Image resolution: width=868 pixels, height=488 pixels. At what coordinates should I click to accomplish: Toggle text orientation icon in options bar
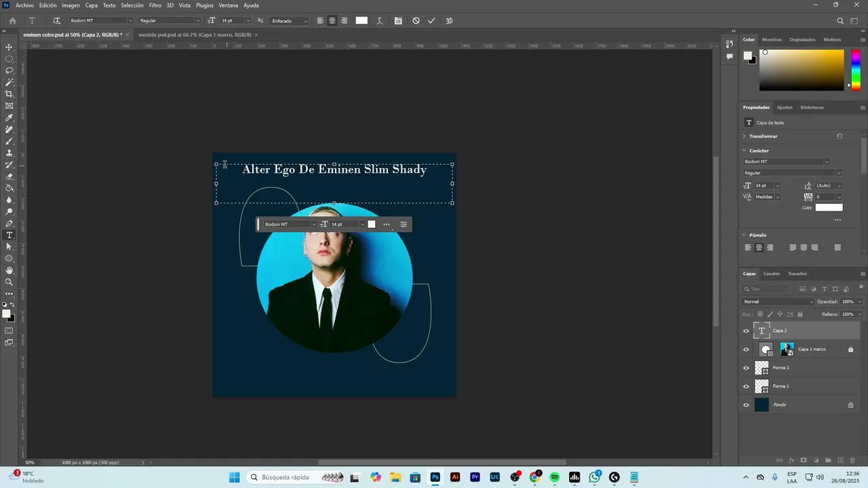(x=56, y=21)
